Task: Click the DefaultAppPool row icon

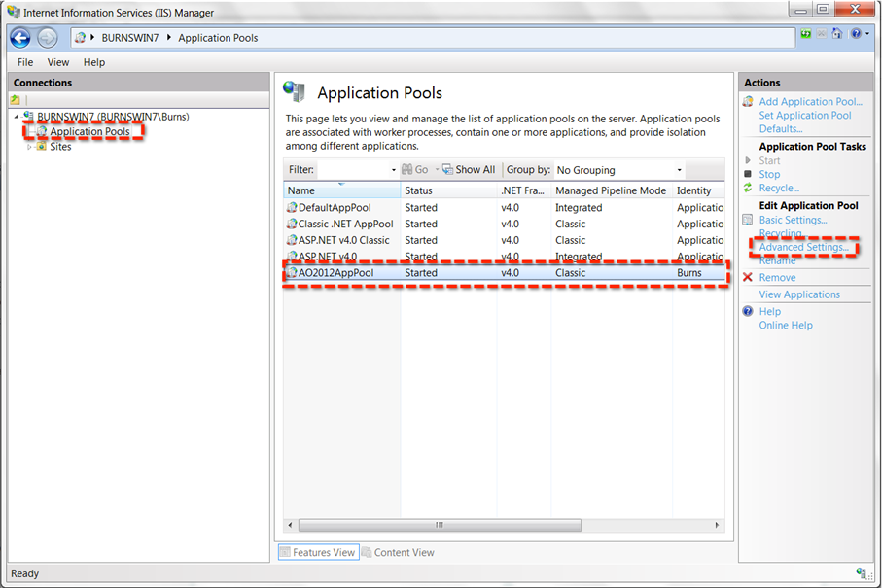Action: (x=292, y=207)
